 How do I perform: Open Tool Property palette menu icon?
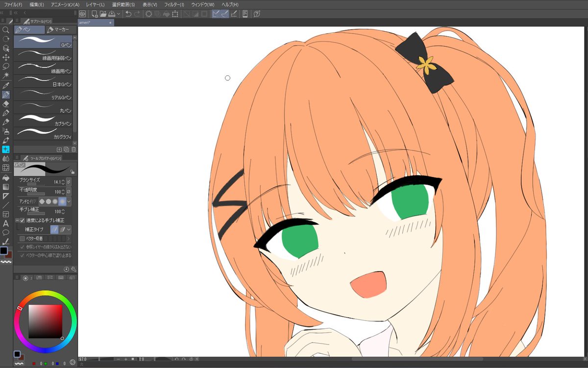(x=16, y=159)
